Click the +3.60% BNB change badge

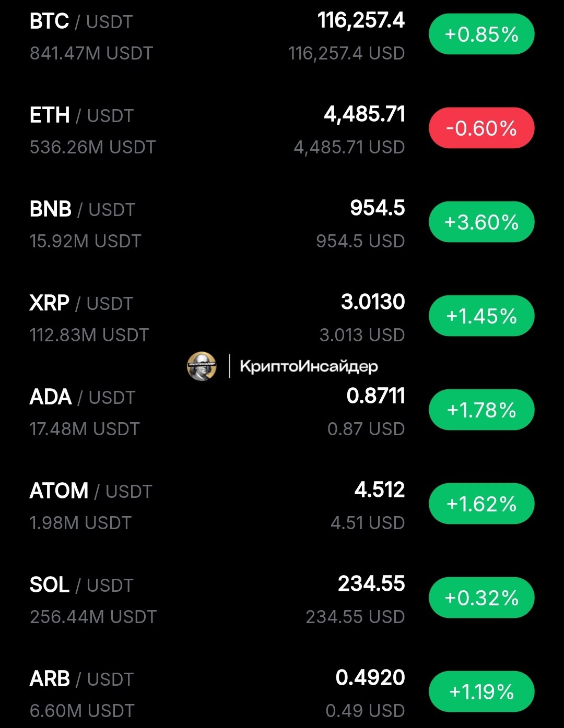[481, 222]
